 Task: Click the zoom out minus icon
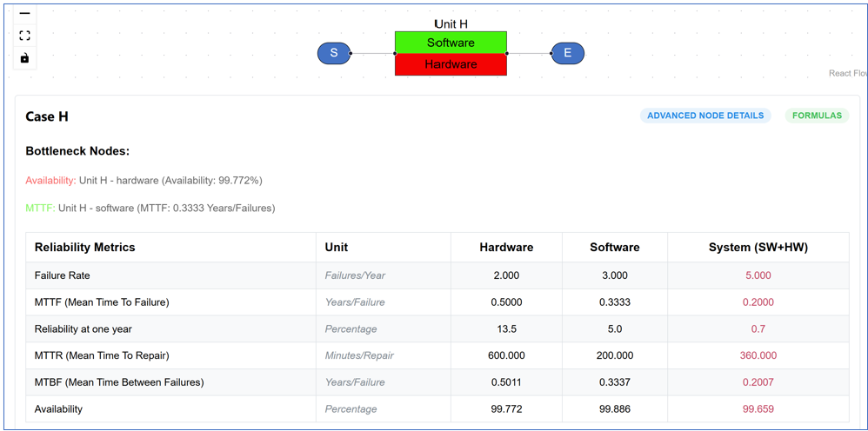coord(24,14)
